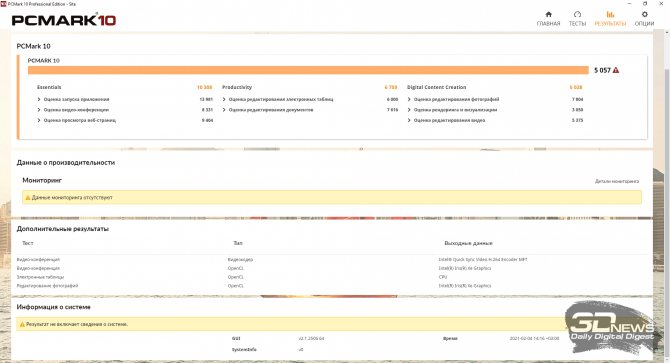Open the Опции gear icon
The image size is (670, 363).
644,14
